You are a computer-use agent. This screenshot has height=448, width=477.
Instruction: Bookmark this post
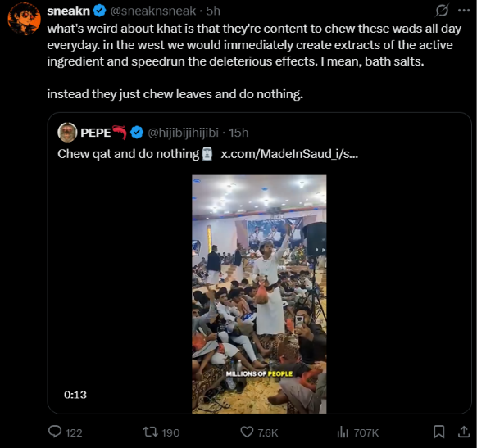[x=439, y=432]
